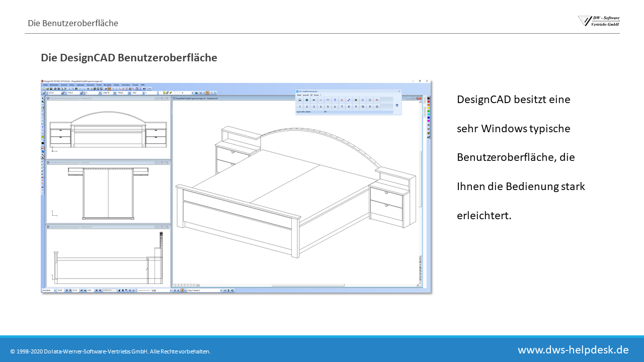Click the Print icon in toolbar
The image size is (644, 362).
(x=55, y=88)
